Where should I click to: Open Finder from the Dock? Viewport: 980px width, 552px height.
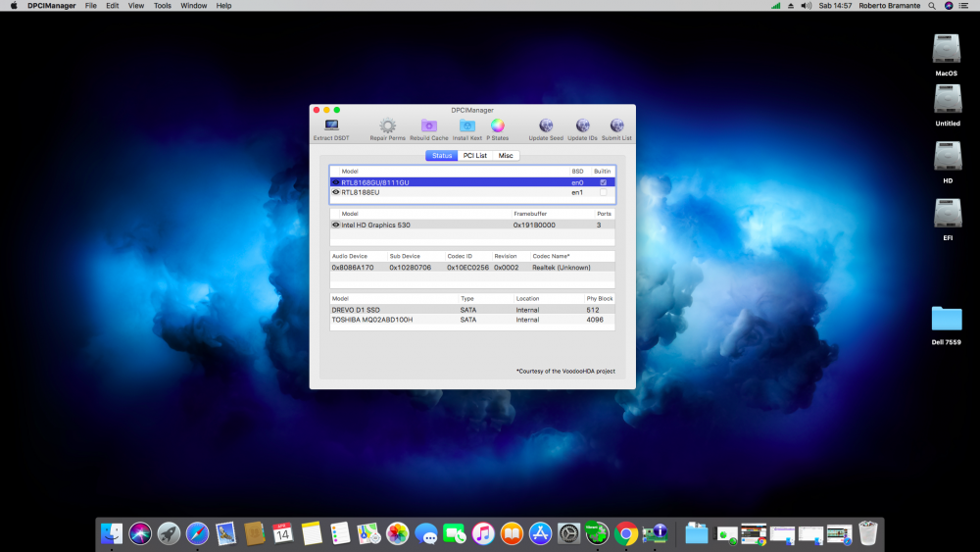point(112,534)
